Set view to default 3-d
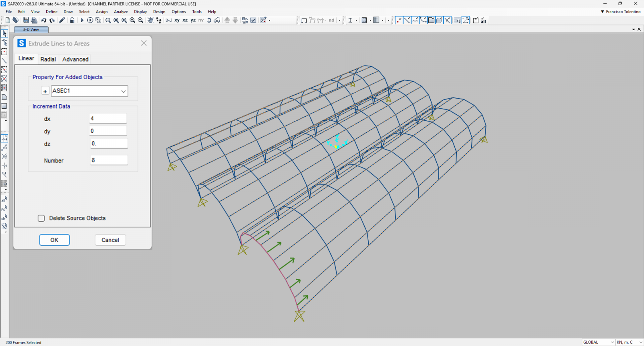 [169, 20]
